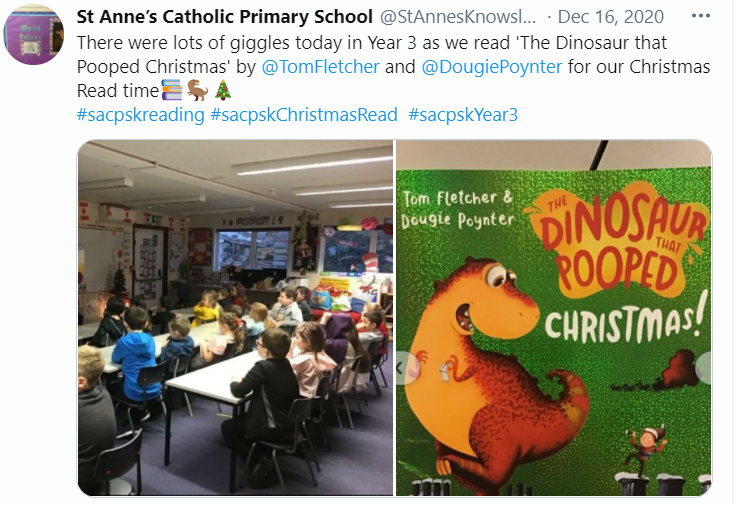
Task: Open the @TomFletcher mention
Action: pyautogui.click(x=320, y=66)
